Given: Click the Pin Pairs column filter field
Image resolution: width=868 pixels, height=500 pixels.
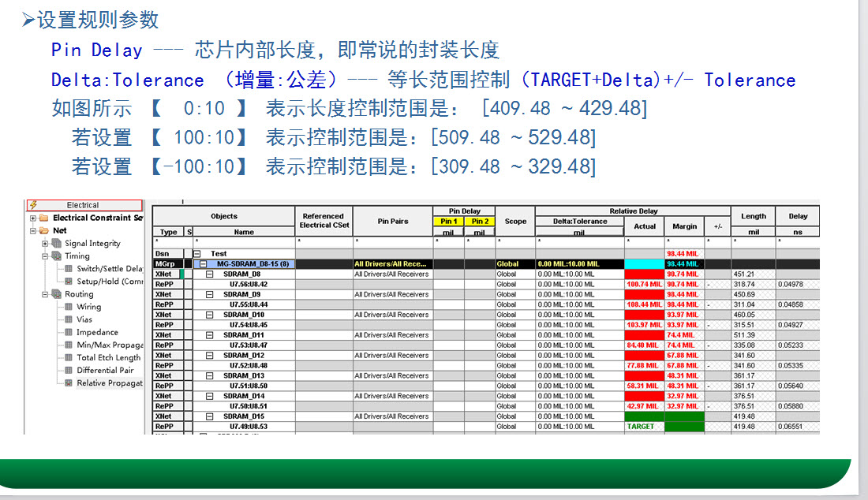Looking at the screenshot, I should click(x=393, y=241).
